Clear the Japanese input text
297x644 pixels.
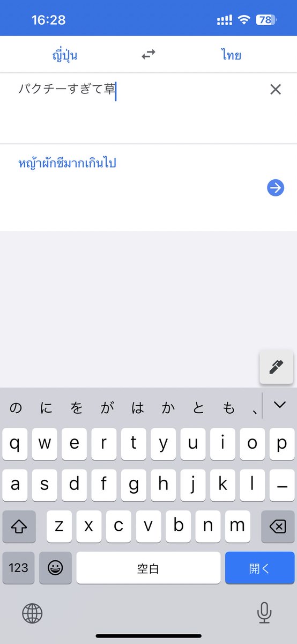pos(275,90)
